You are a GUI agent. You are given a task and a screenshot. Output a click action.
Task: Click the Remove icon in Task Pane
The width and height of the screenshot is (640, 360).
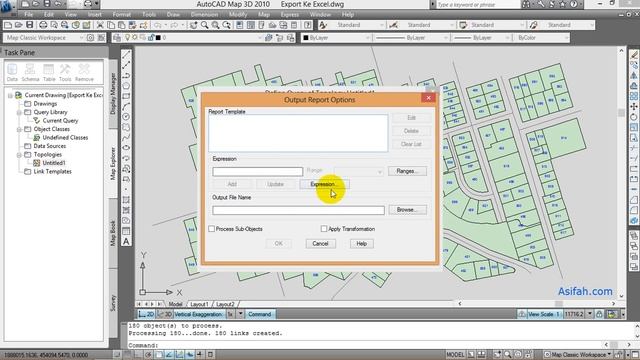[84, 73]
